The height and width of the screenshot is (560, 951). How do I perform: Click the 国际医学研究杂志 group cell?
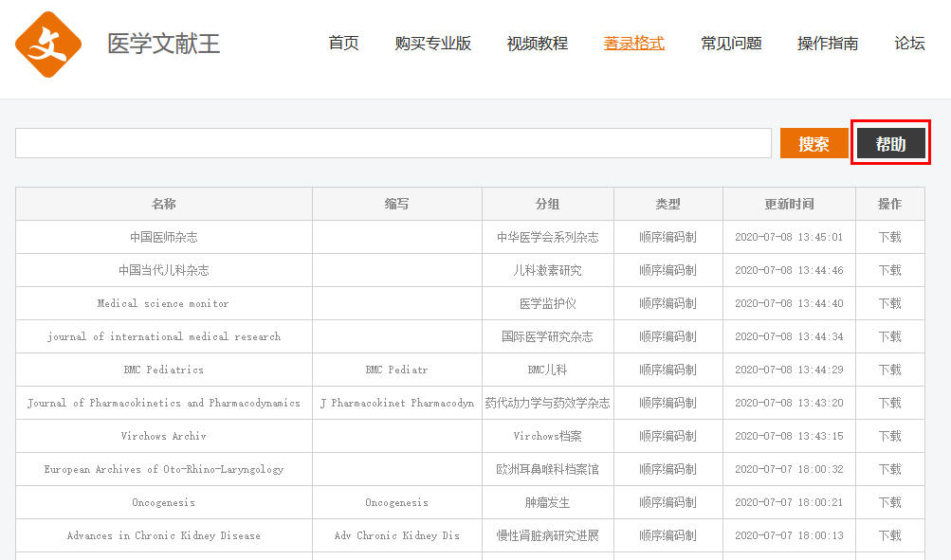pyautogui.click(x=548, y=336)
